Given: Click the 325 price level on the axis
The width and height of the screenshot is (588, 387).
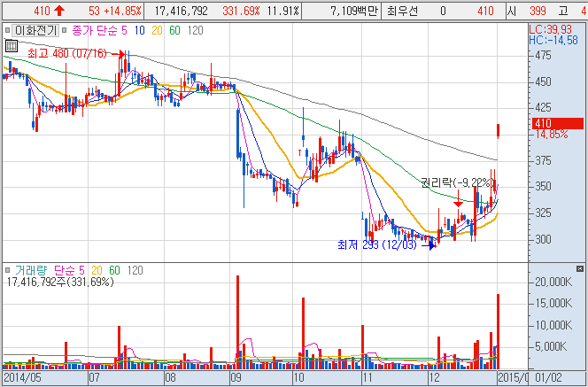Looking at the screenshot, I should (x=544, y=213).
